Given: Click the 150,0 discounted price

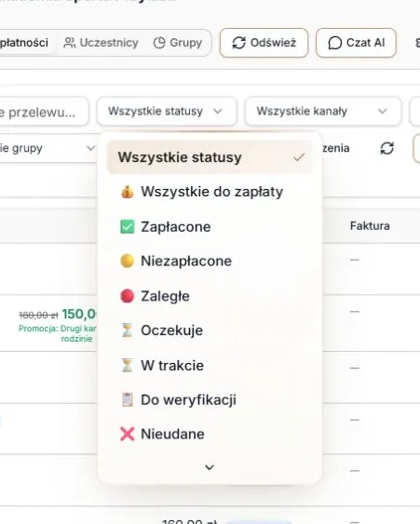Looking at the screenshot, I should [x=79, y=315].
